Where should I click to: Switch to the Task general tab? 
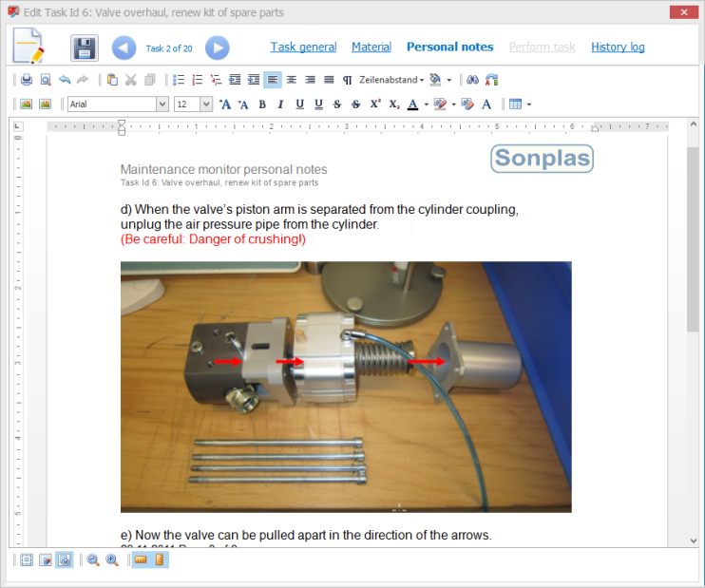point(303,47)
